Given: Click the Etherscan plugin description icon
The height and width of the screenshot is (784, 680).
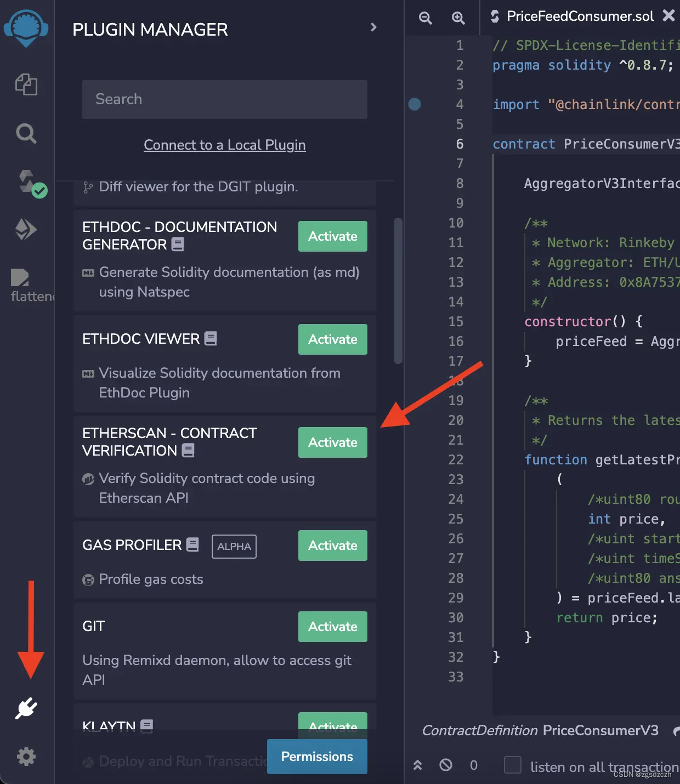Looking at the screenshot, I should 88,479.
